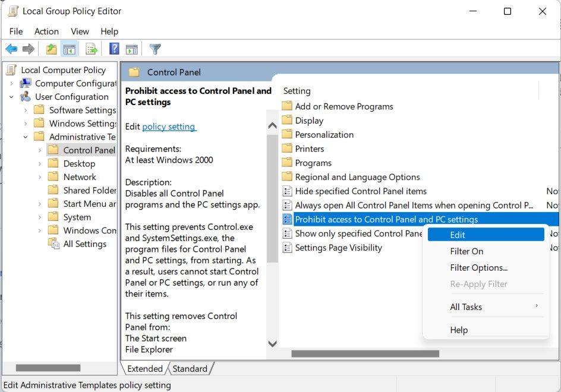561x392 pixels.
Task: Expand the System tree node
Action: (40, 217)
